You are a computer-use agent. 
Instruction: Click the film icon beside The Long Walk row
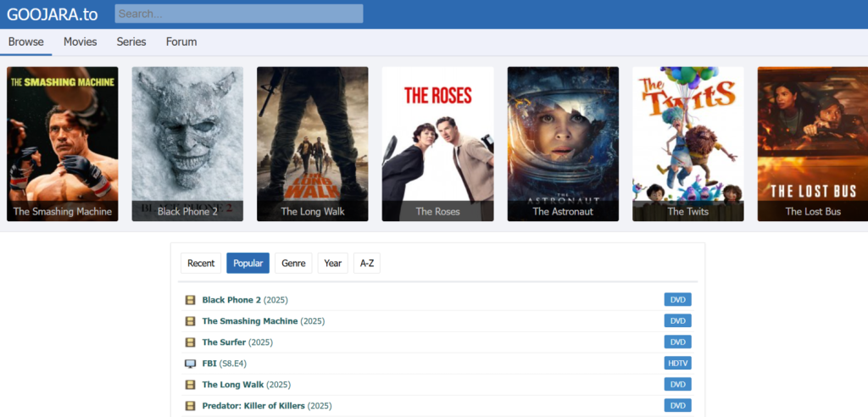click(x=190, y=384)
